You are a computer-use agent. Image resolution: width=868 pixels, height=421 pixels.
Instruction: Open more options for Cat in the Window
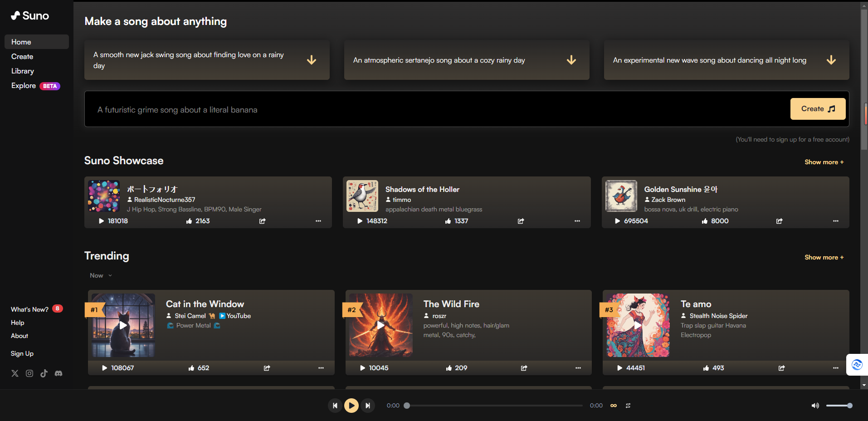pos(321,368)
